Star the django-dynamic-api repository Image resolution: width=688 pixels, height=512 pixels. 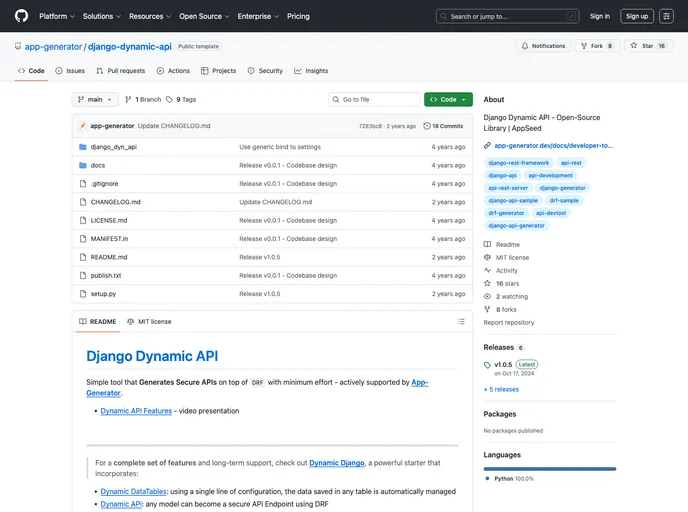point(648,46)
